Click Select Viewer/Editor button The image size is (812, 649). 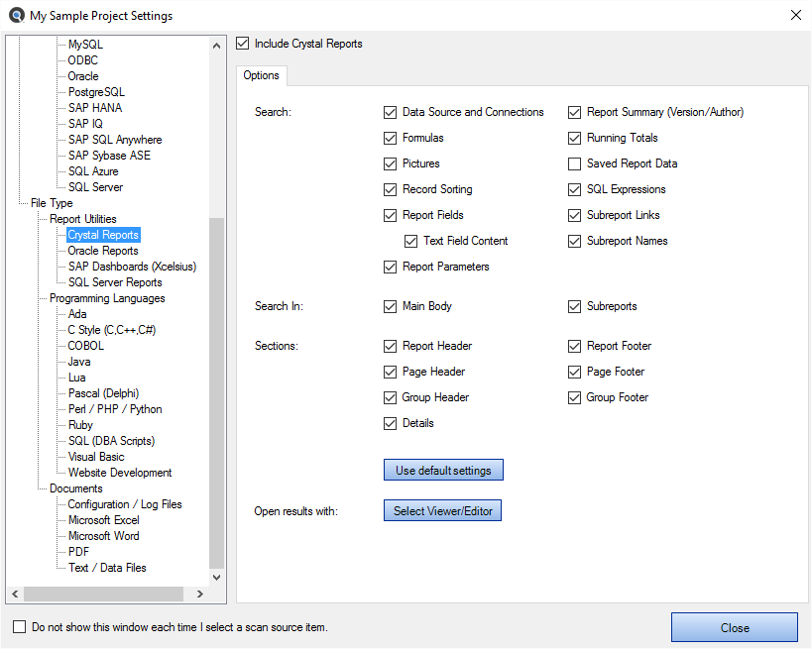pyautogui.click(x=443, y=511)
